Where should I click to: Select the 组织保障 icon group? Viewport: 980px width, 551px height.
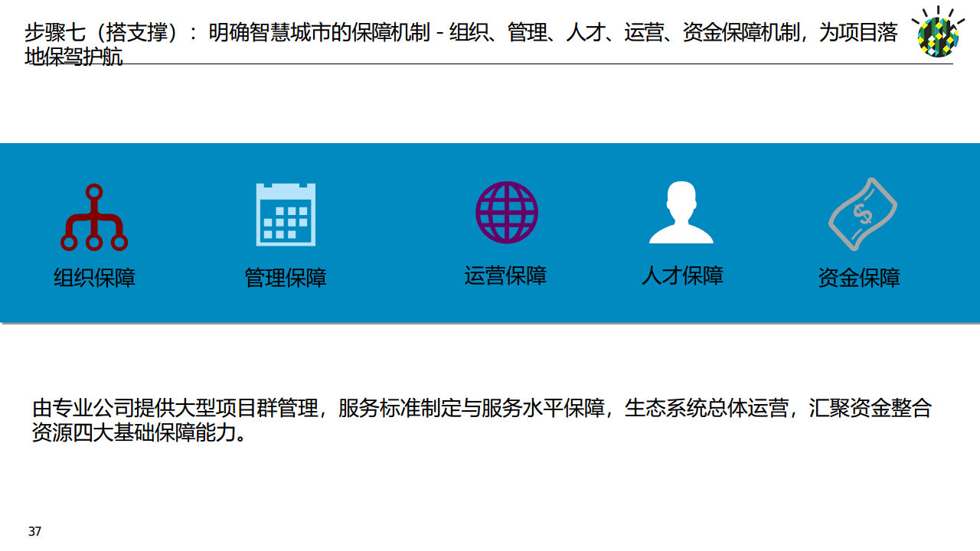tap(94, 230)
